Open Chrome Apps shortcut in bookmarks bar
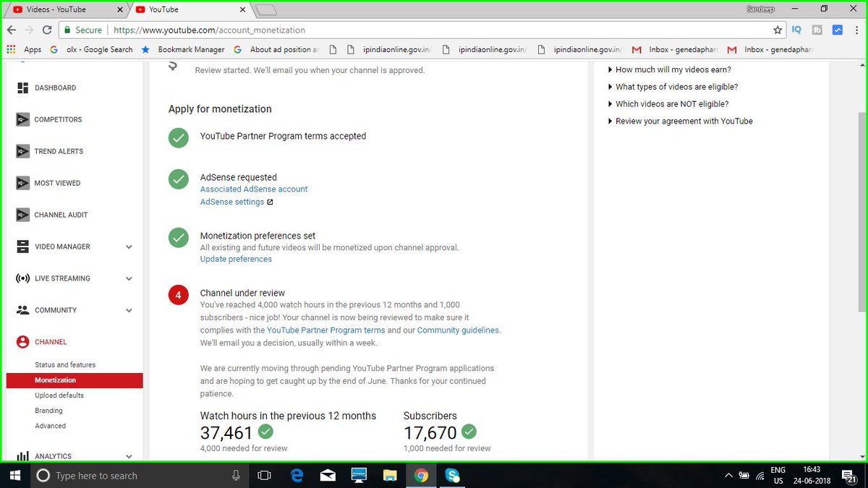This screenshot has width=868, height=488. (x=24, y=50)
